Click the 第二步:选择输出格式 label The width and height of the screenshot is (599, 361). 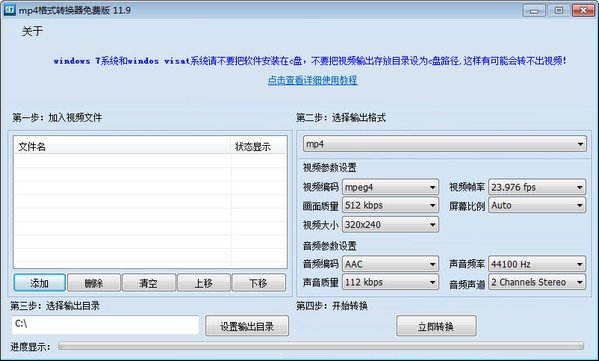point(341,118)
